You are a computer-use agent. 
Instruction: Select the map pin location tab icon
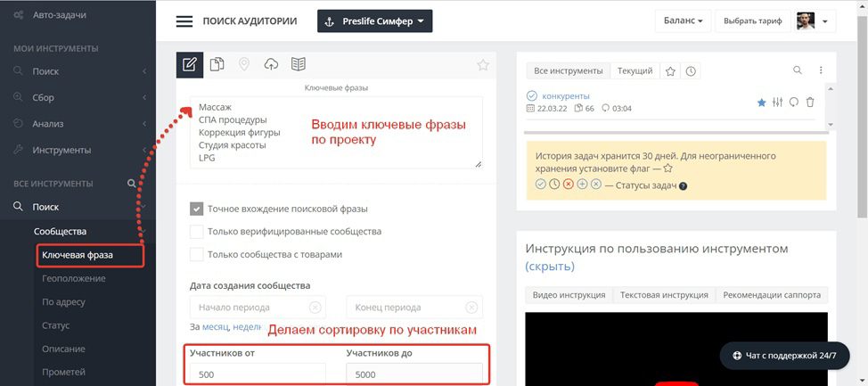coord(243,65)
